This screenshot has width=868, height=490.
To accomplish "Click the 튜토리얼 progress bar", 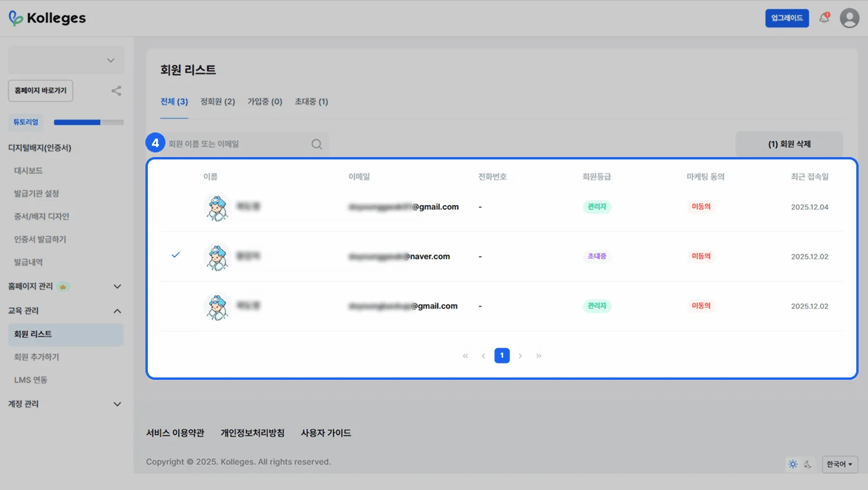I will click(x=89, y=122).
